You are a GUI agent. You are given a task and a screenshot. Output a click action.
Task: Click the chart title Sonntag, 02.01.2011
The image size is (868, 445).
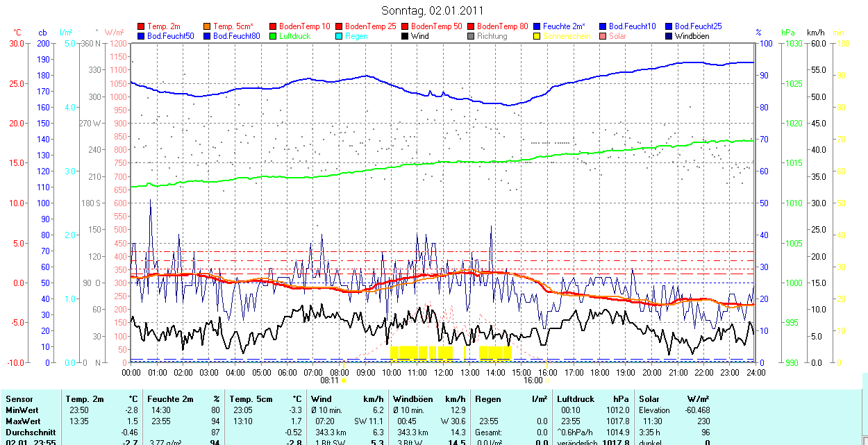coord(433,10)
